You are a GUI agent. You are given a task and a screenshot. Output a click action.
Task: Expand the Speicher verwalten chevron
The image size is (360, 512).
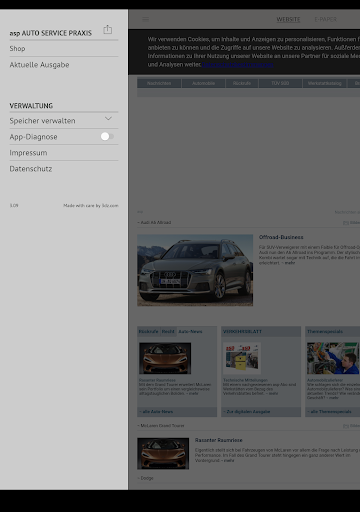tap(108, 119)
